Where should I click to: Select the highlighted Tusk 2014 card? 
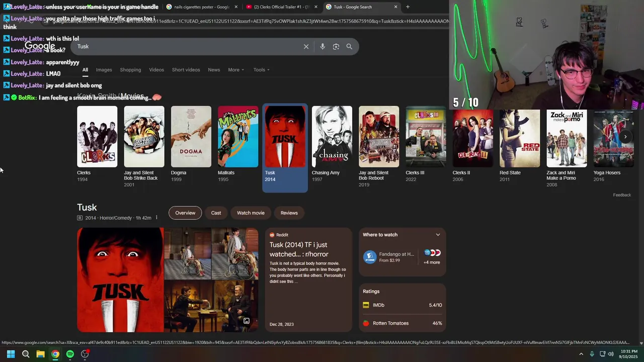(285, 148)
